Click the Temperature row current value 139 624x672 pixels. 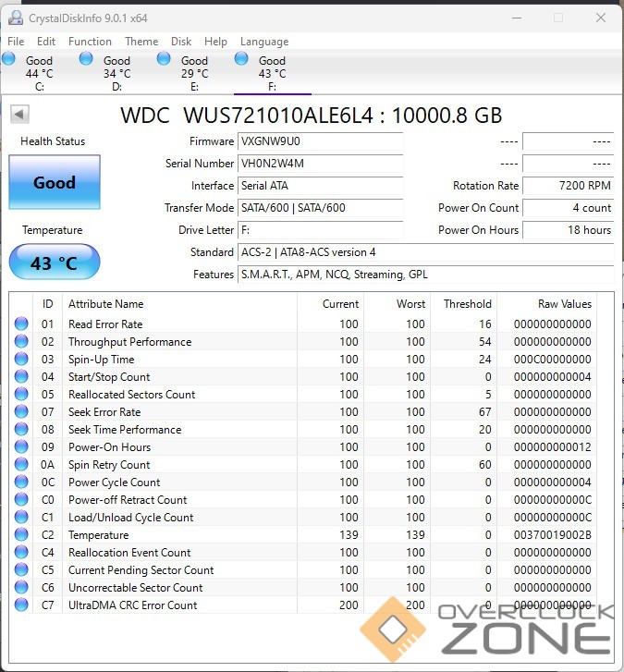tap(349, 535)
